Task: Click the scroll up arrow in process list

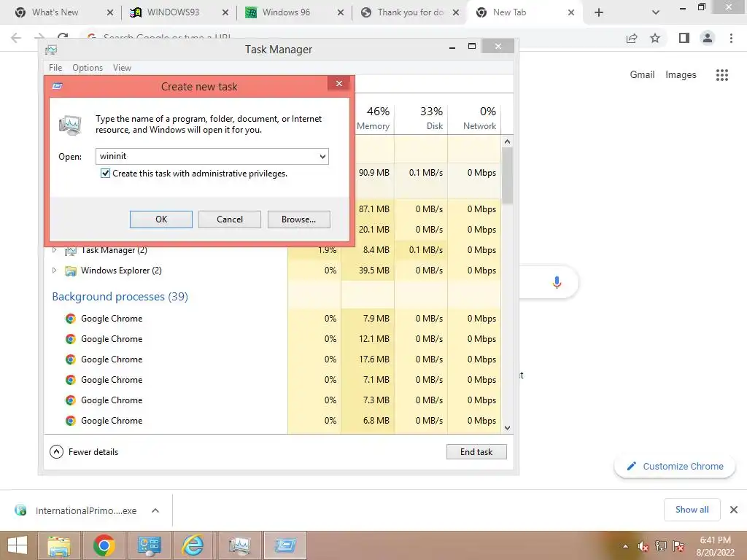Action: 508,141
